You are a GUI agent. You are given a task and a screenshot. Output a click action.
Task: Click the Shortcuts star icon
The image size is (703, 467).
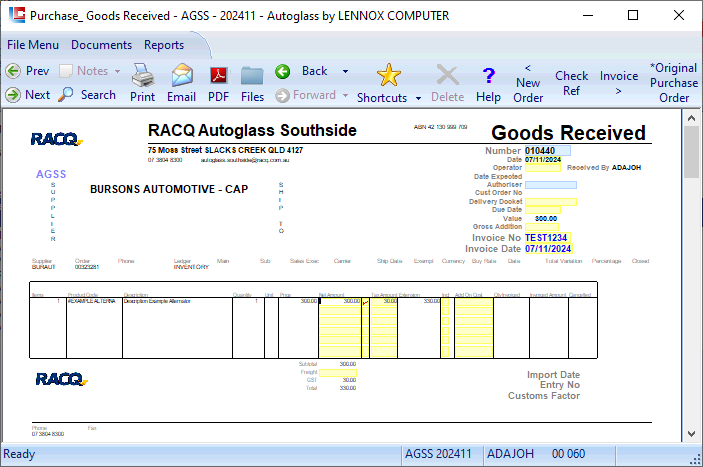[389, 75]
